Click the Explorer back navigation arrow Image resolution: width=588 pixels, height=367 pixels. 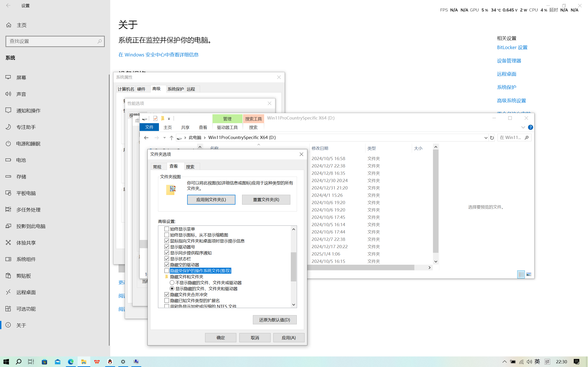(146, 138)
